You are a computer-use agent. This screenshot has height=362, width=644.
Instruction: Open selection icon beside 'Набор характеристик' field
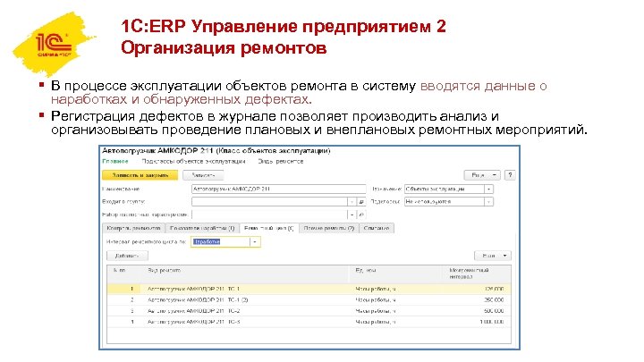361,215
